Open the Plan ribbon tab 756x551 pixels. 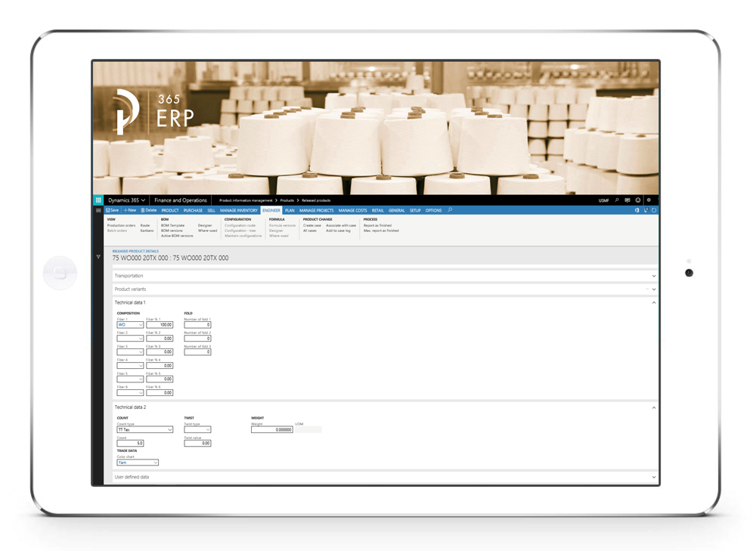pos(290,210)
